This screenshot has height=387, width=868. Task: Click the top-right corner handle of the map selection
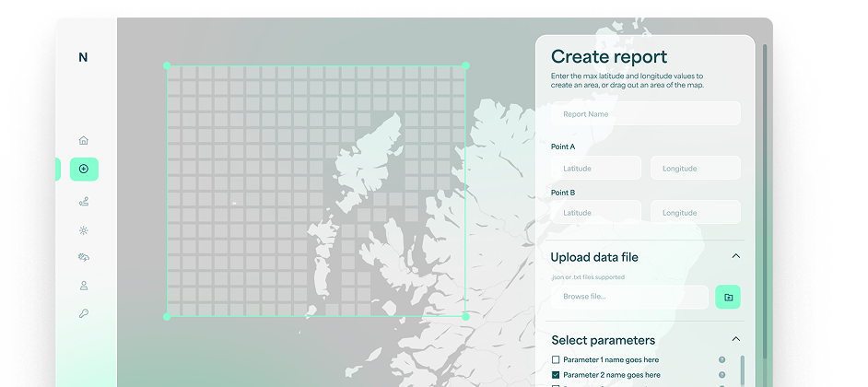465,65
